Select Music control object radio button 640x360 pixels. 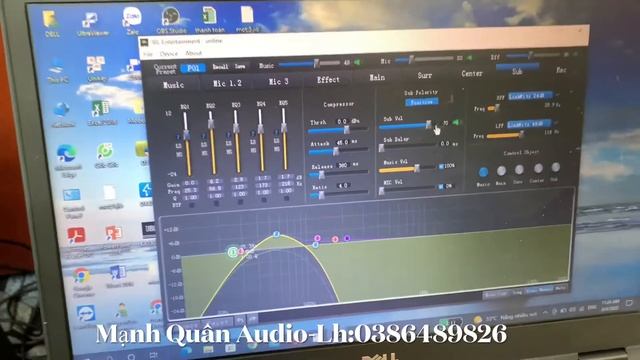tap(483, 172)
